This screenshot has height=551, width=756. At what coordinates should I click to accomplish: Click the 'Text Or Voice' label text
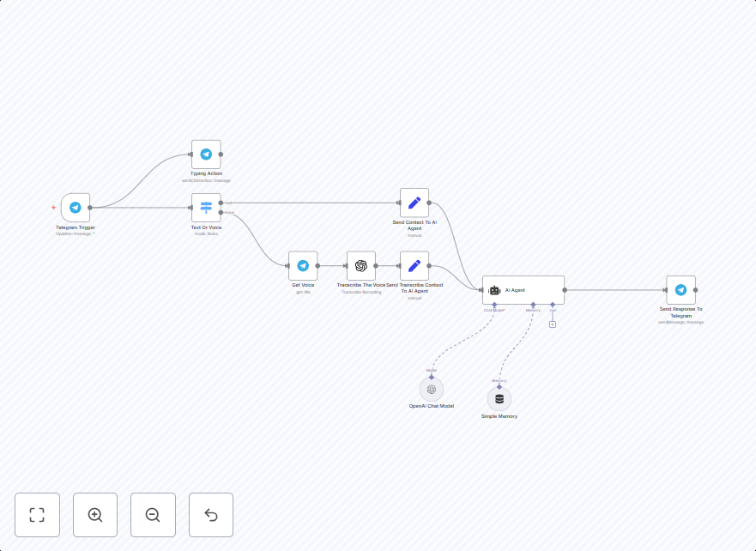pos(206,227)
